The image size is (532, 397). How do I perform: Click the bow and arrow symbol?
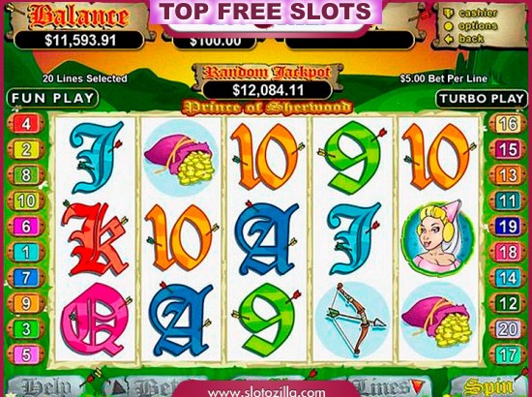[x=352, y=320]
